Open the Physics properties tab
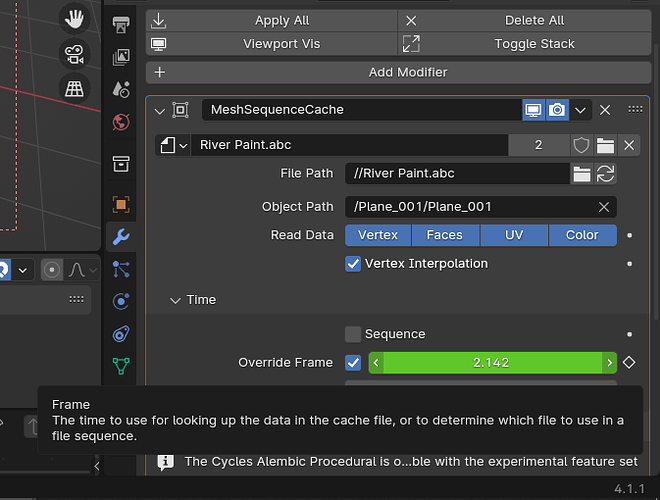The height and width of the screenshot is (500, 660). (121, 301)
